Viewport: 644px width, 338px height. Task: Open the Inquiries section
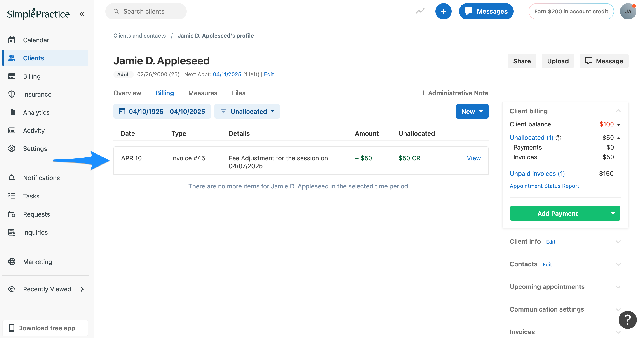coord(35,232)
